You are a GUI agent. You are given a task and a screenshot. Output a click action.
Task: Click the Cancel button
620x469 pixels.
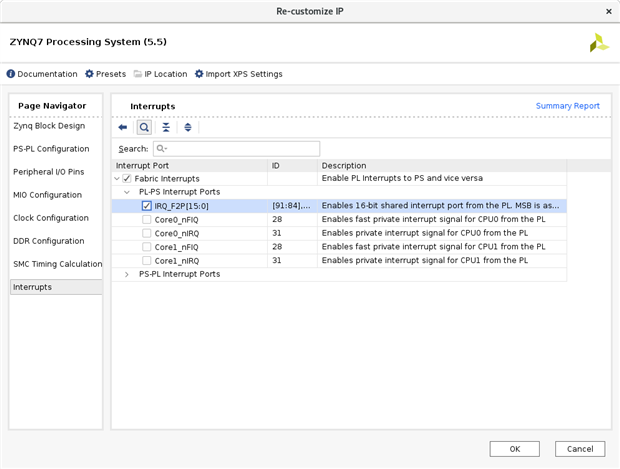tap(580, 449)
